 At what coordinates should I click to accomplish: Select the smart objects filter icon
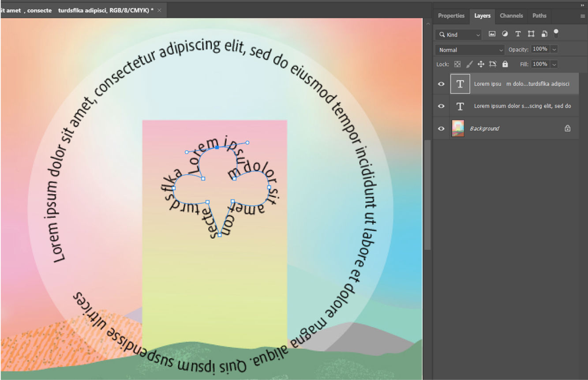pyautogui.click(x=543, y=34)
